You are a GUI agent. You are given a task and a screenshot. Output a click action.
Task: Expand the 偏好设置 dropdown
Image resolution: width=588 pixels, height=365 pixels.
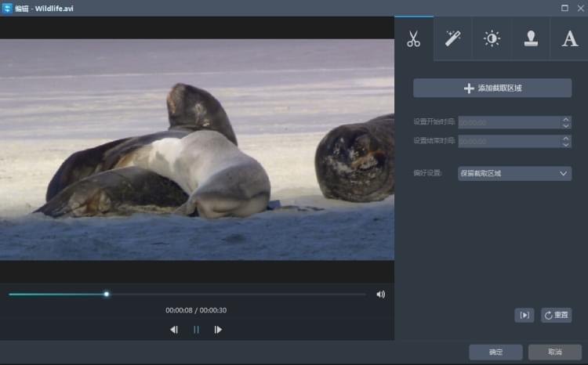pos(514,173)
